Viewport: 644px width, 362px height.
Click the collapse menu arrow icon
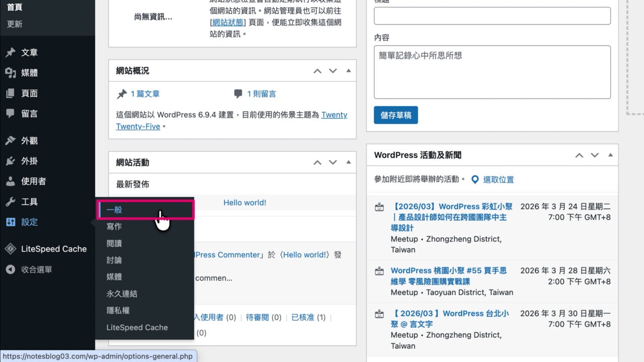tap(11, 269)
